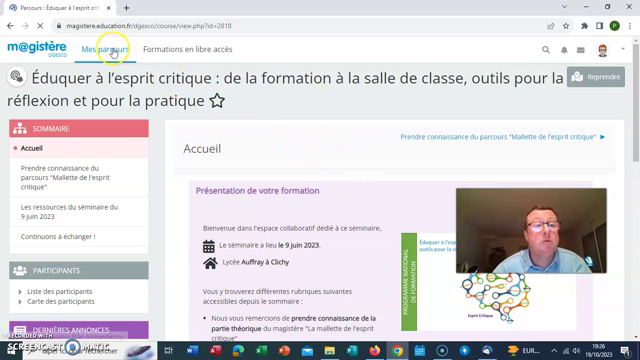Open Carte des participants link

coord(61,301)
